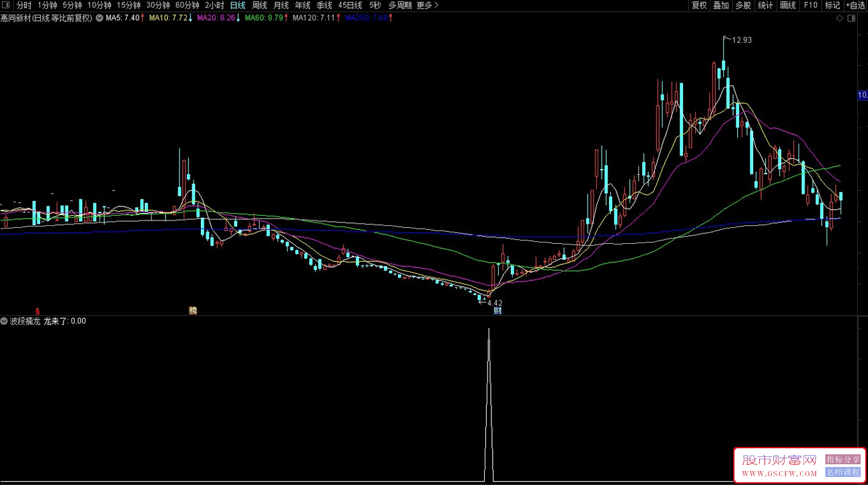Open the WWW.GSCFW.COM link
The image size is (868, 485).
coord(779,474)
